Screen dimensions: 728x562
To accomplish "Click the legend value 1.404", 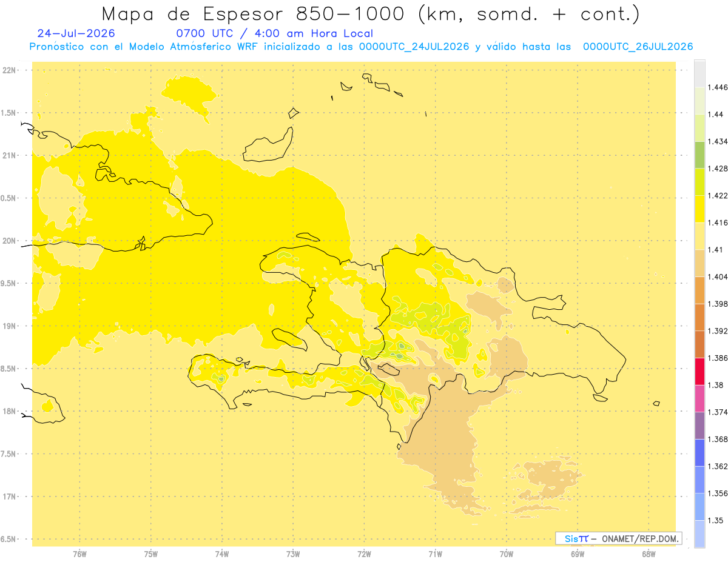I will [718, 276].
